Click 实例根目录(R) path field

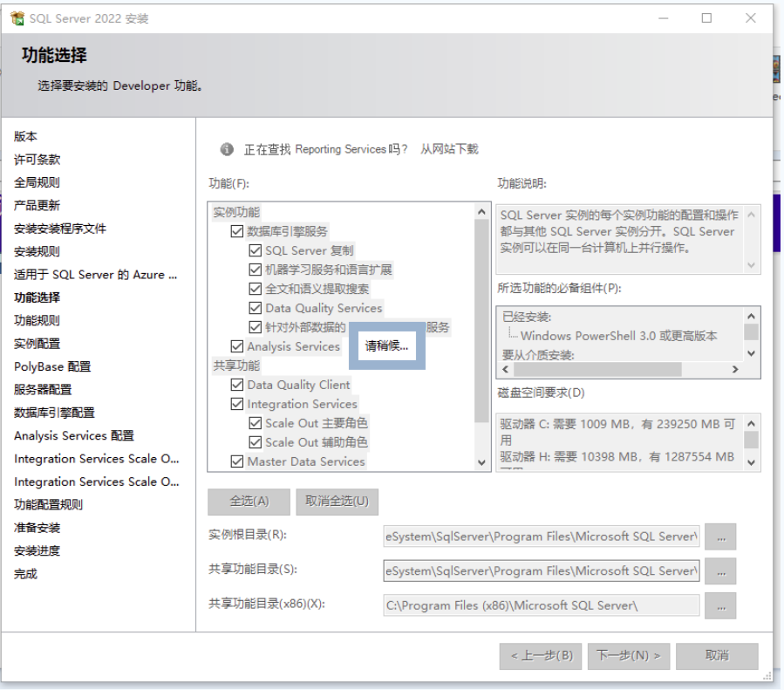tap(542, 536)
